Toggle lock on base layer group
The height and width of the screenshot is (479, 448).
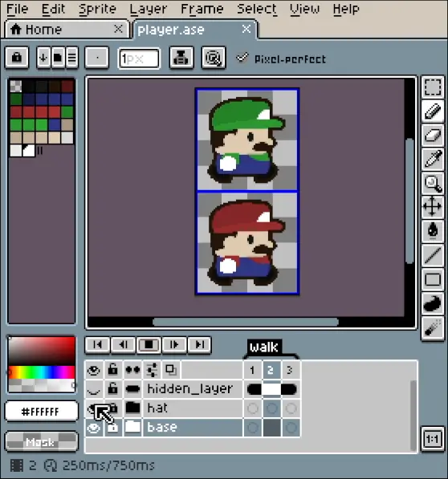click(x=112, y=428)
